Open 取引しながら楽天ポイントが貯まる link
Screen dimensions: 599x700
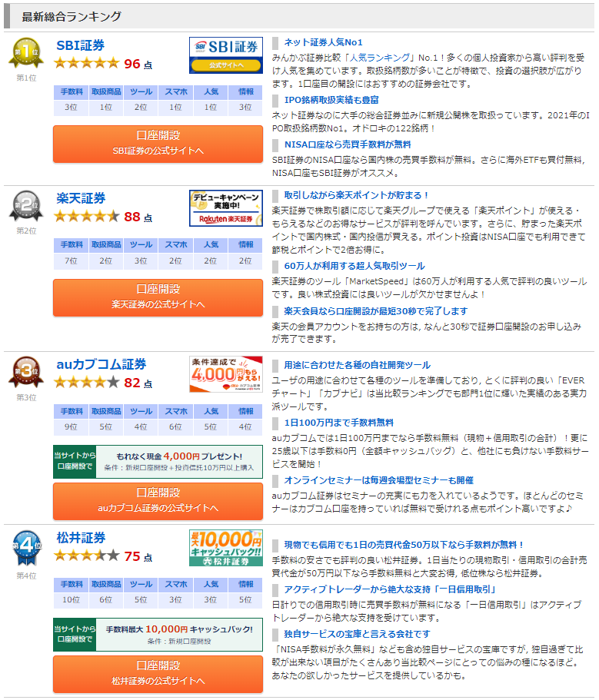point(357,195)
